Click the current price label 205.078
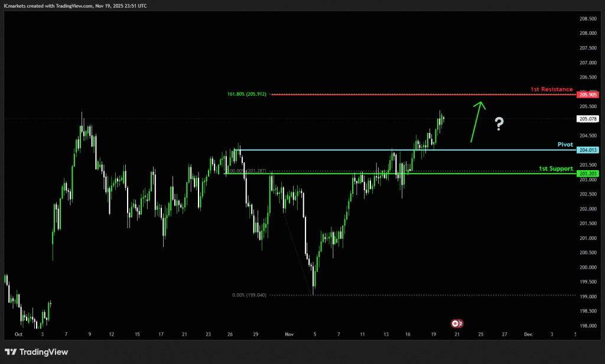The width and height of the screenshot is (605, 364). point(588,119)
